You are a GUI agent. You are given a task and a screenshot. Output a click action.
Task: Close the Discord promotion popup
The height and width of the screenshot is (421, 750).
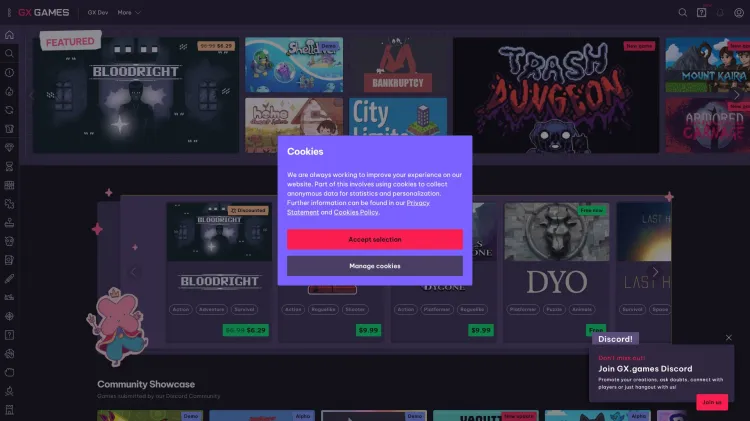click(728, 338)
